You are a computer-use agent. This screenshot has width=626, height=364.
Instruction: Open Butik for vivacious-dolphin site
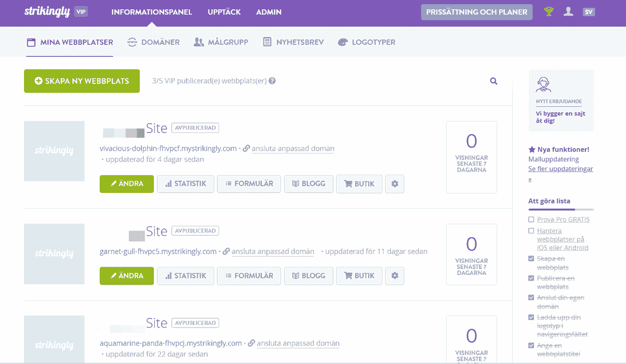[359, 184]
